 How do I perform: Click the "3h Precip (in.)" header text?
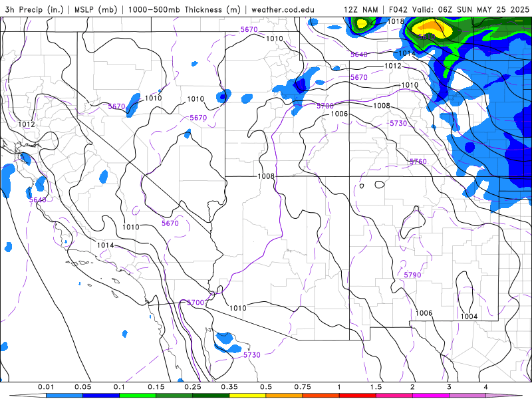[x=35, y=9]
